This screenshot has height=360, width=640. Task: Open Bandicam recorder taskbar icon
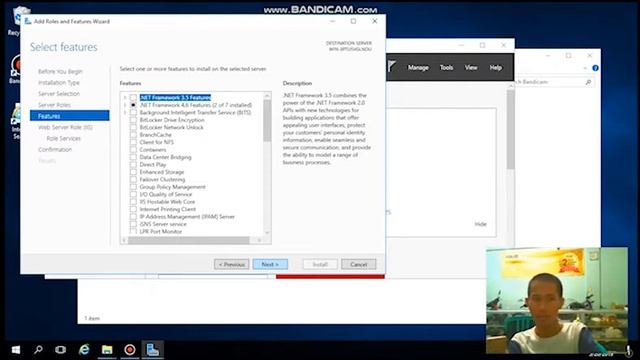click(x=130, y=350)
